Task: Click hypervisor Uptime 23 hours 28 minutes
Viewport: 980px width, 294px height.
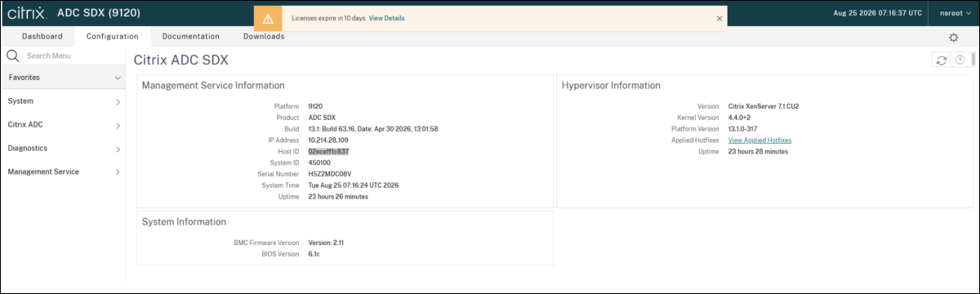Action: tap(758, 152)
